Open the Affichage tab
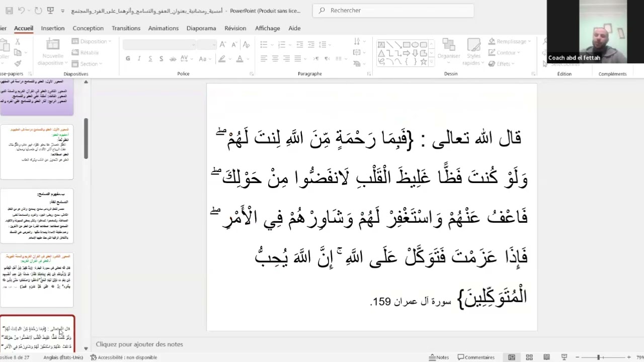644x362 pixels. point(268,28)
